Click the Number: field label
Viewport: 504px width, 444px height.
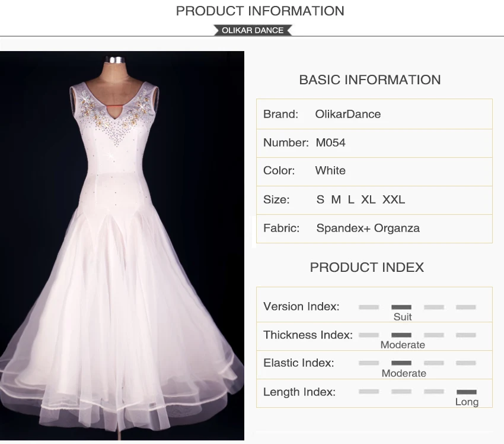tap(286, 142)
